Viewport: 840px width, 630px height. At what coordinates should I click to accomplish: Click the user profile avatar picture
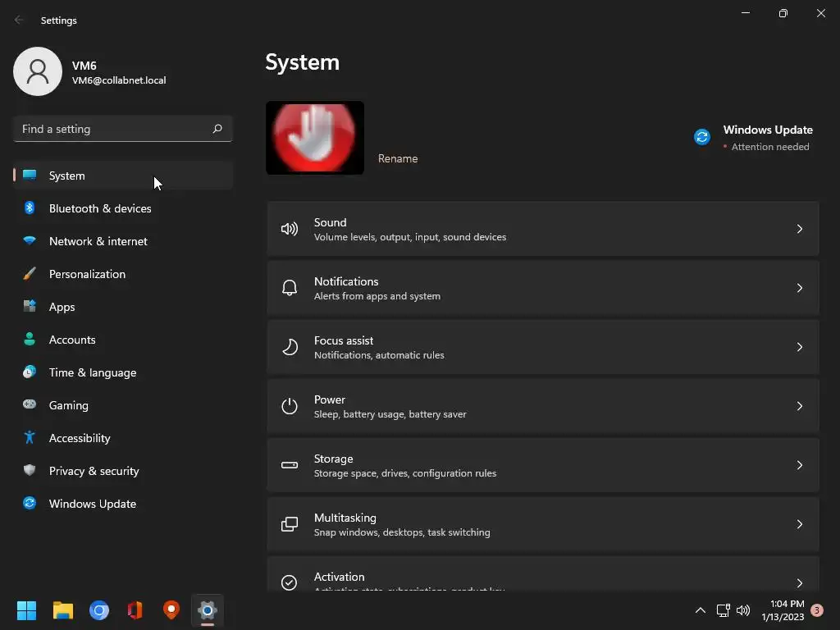tap(38, 71)
